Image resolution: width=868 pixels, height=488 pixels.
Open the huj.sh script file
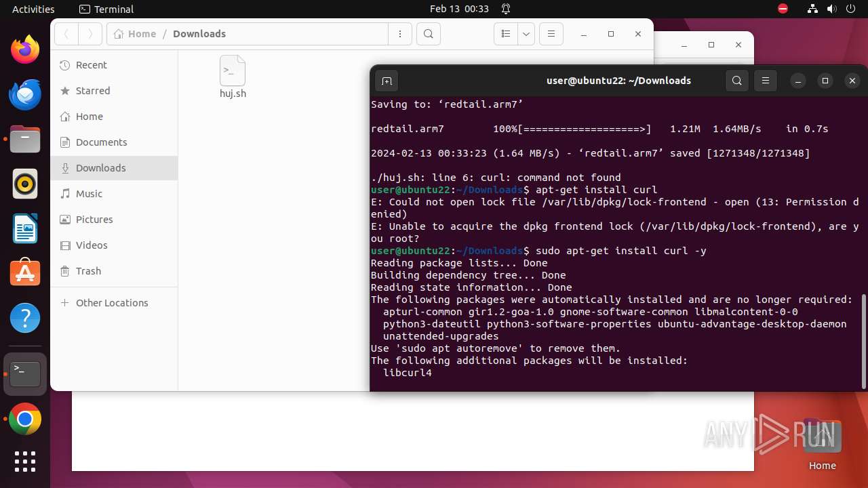click(233, 77)
